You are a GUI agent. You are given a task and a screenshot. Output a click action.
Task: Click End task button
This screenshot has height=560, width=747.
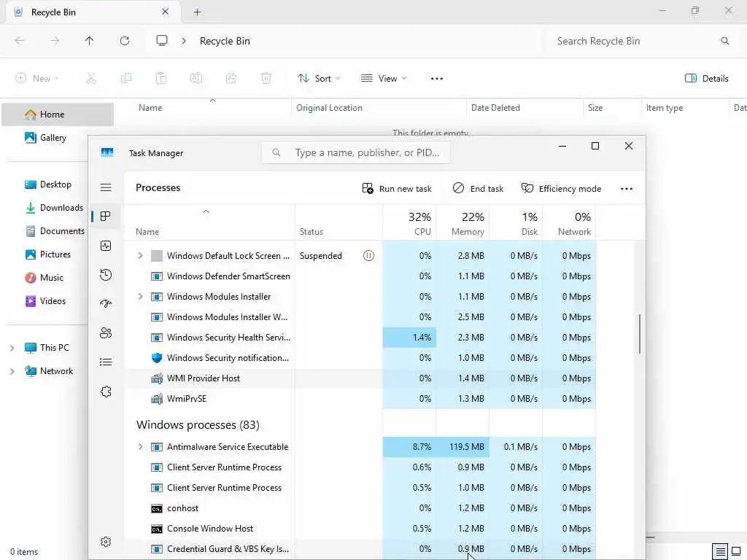(x=478, y=189)
